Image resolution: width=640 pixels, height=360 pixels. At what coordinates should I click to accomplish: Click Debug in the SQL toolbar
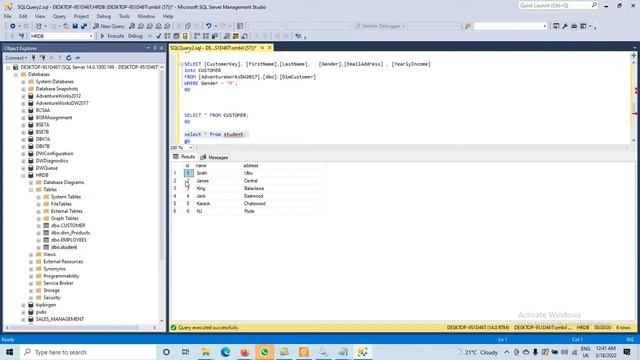click(135, 36)
